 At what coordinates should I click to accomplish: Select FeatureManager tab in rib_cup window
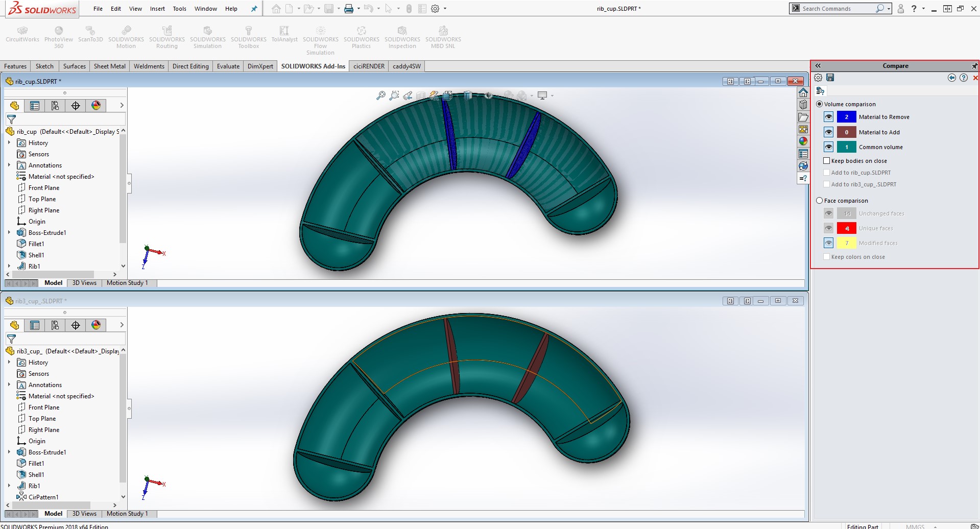[x=14, y=106]
